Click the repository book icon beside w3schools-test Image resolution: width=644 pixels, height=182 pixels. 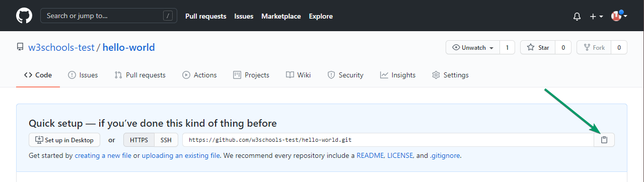(20, 48)
